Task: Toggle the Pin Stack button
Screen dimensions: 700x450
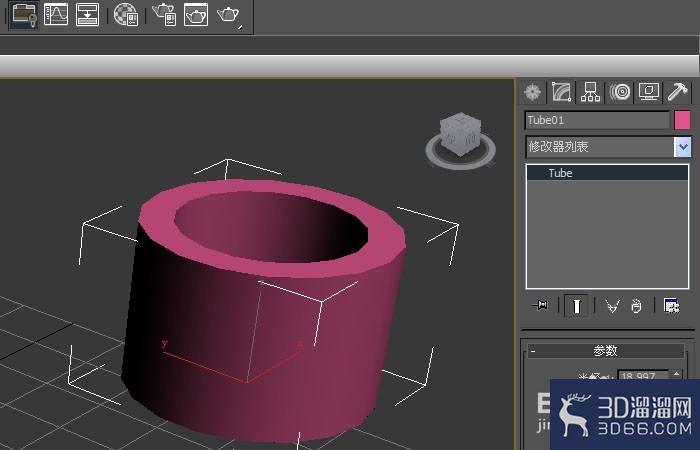Action: tap(540, 306)
